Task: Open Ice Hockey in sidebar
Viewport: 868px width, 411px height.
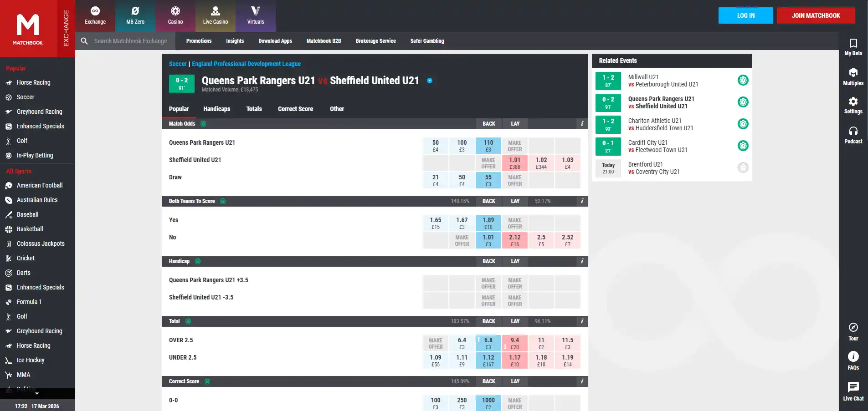Action: click(31, 360)
